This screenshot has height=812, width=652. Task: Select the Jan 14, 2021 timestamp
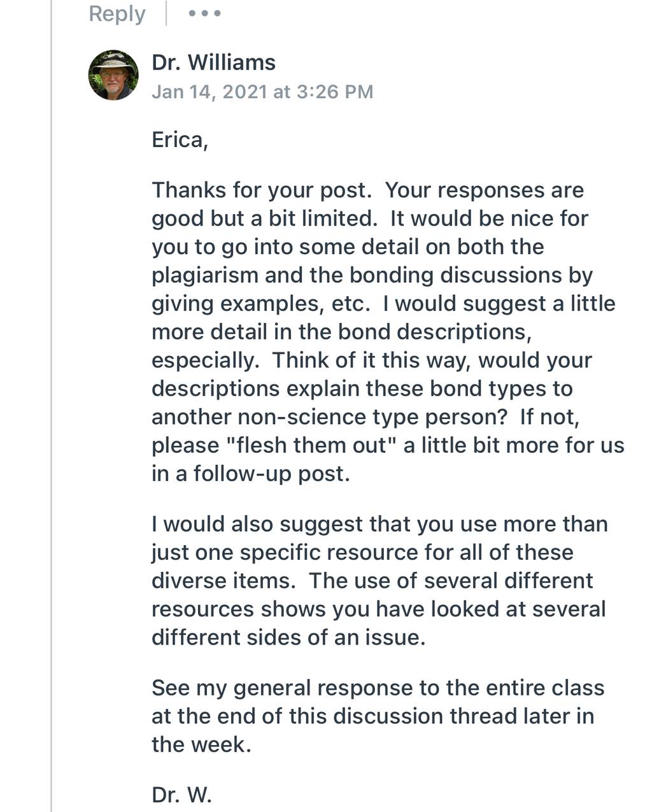262,92
